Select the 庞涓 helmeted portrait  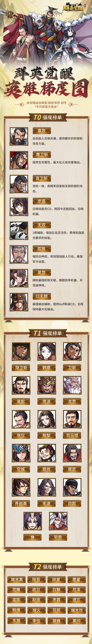pos(47,385)
